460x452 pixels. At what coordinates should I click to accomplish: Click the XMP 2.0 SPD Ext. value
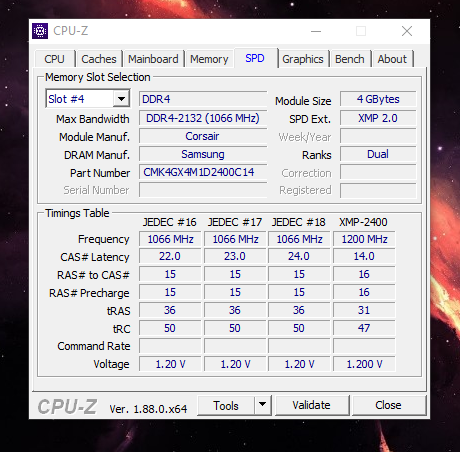coord(378,118)
